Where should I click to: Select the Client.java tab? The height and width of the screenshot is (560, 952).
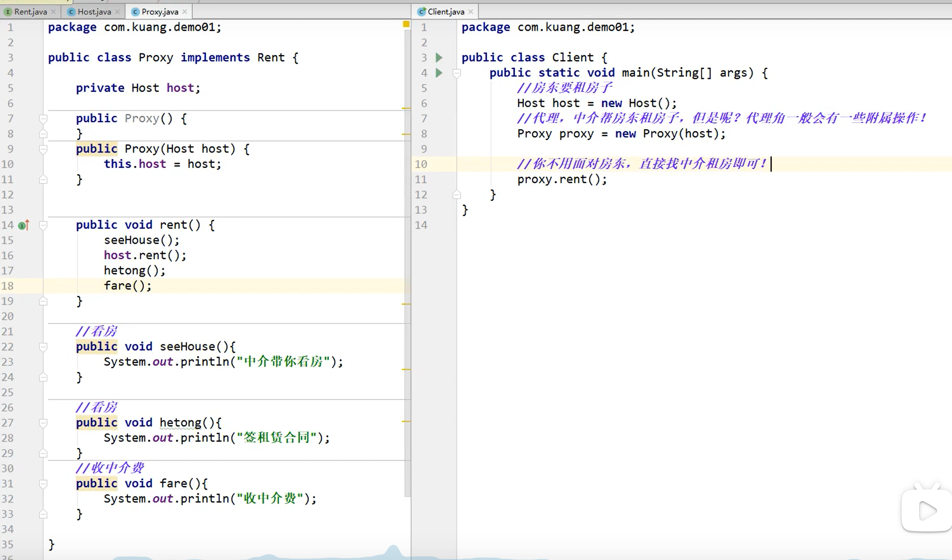coord(445,11)
